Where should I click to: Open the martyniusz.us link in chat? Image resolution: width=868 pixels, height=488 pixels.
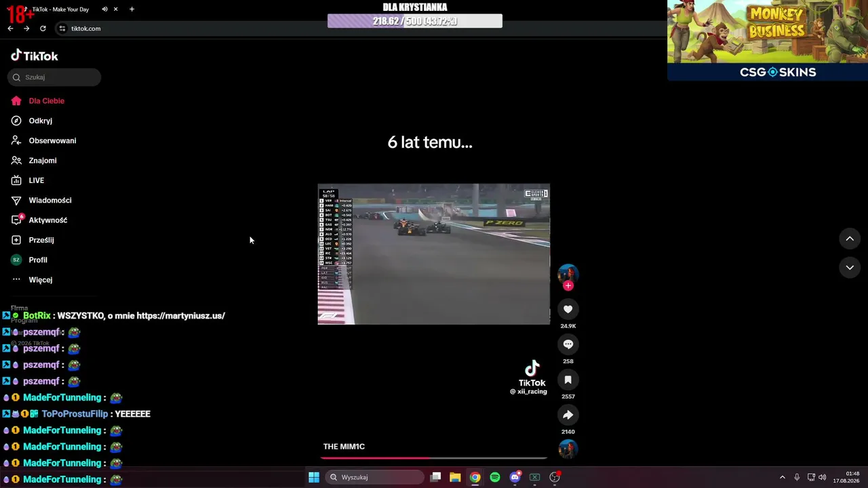point(180,316)
